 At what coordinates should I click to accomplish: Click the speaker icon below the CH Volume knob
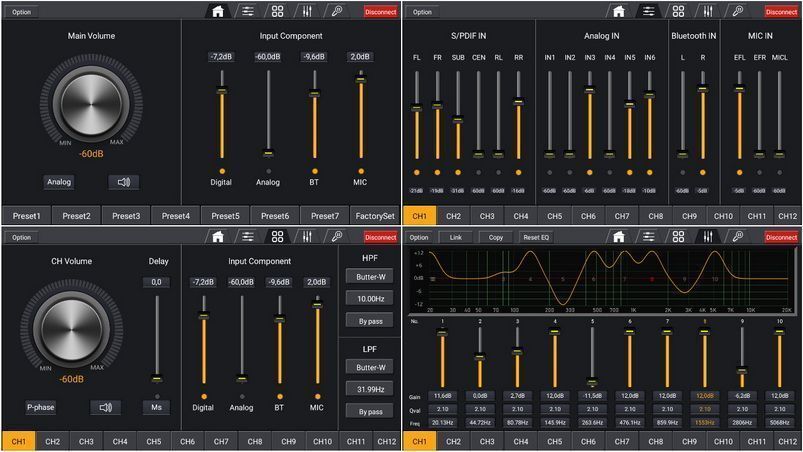pyautogui.click(x=104, y=407)
